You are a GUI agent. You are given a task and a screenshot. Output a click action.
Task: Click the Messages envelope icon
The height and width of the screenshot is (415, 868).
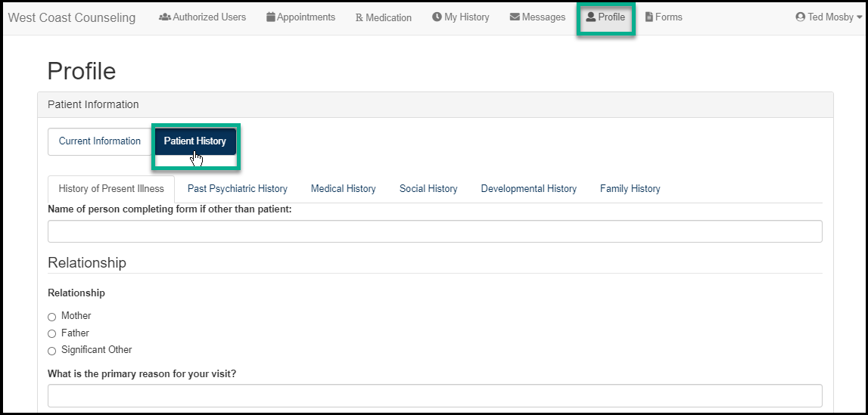tap(515, 17)
